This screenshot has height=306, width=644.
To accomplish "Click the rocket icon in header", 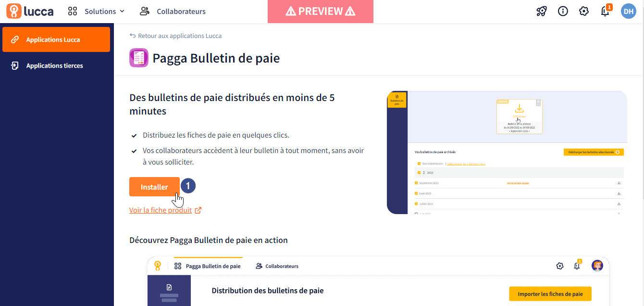I will pyautogui.click(x=542, y=11).
